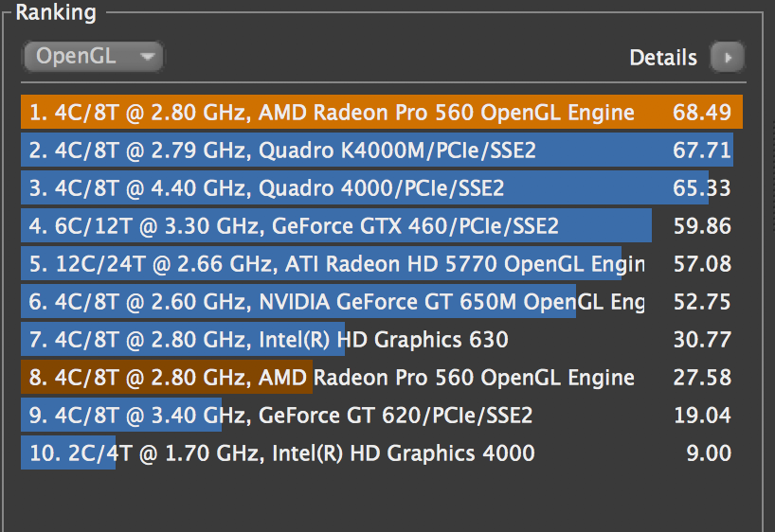Select the ATI Radeon HD 5770 entry

pos(332,265)
